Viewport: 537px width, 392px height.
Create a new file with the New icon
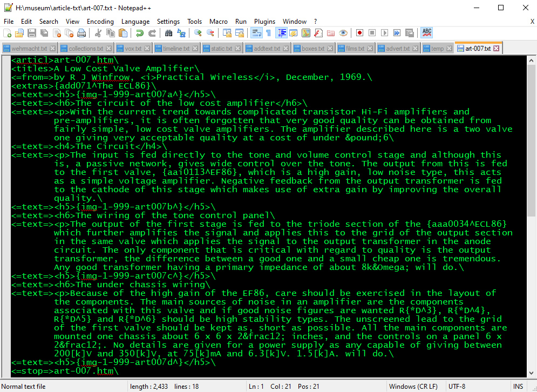pos(7,33)
